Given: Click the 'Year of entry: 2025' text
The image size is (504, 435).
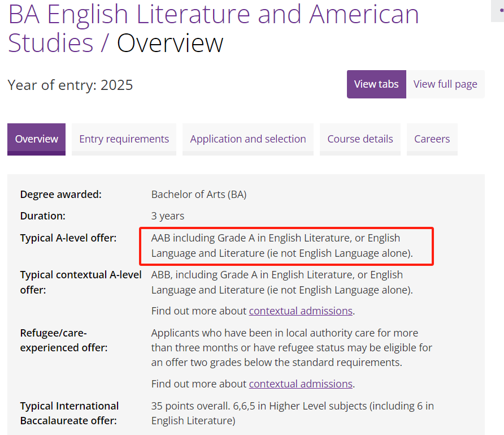Looking at the screenshot, I should coord(70,85).
